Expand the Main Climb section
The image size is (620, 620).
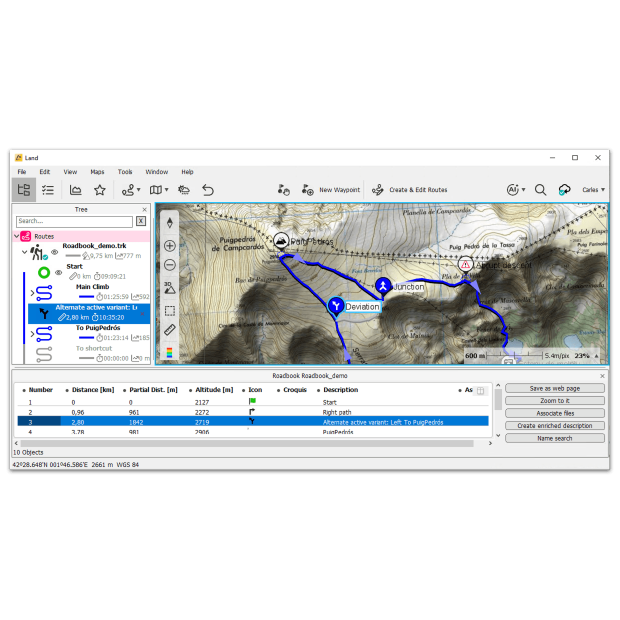(x=32, y=293)
